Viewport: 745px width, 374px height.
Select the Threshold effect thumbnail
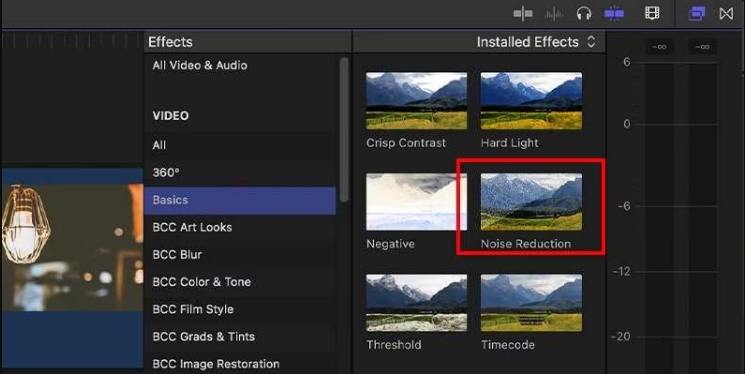pos(416,303)
